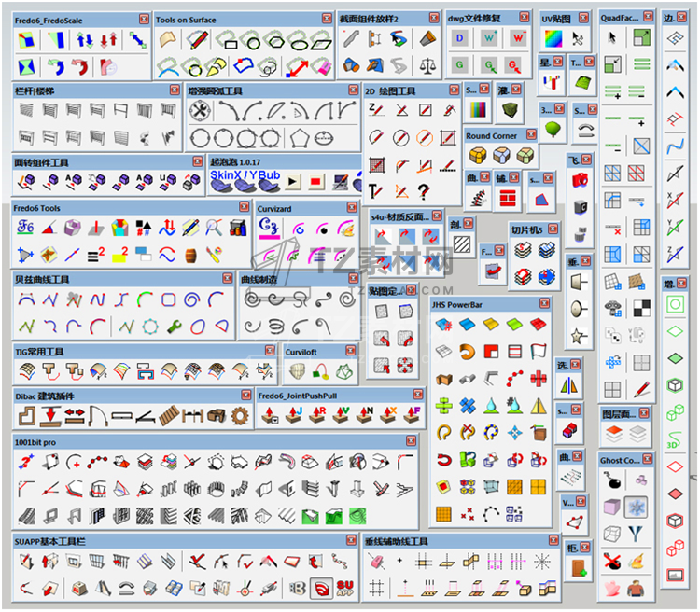Click the Fredo6_FredoScale toolbar title
The height and width of the screenshot is (612, 700).
tap(49, 21)
